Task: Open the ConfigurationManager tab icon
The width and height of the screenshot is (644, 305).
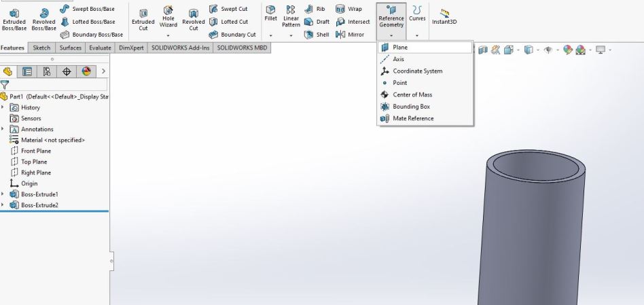Action: pos(48,71)
